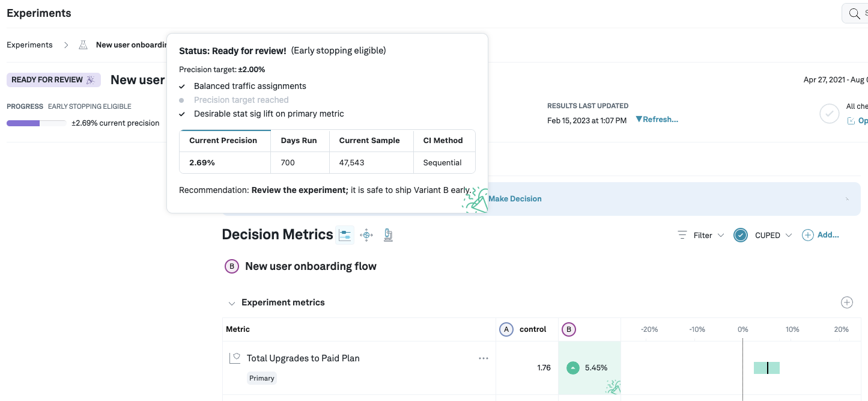
Task: Collapse the Experiment metrics section
Action: (231, 303)
